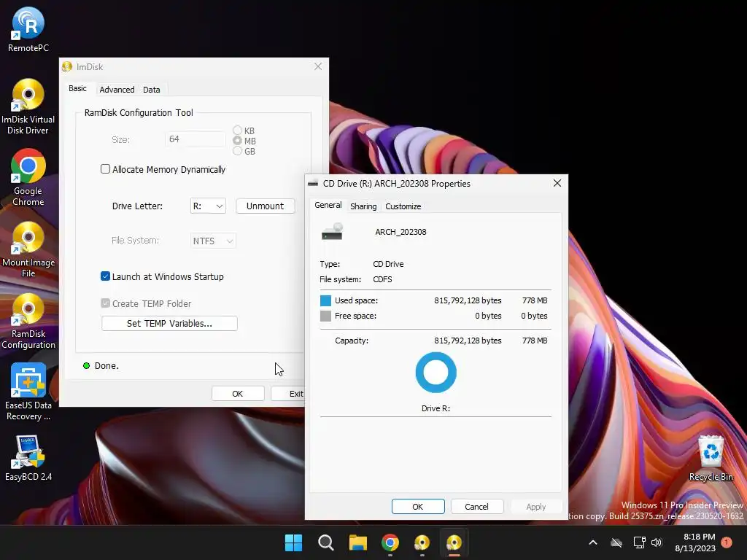Open File Explorer from the taskbar
Image resolution: width=747 pixels, height=560 pixels.
[357, 542]
